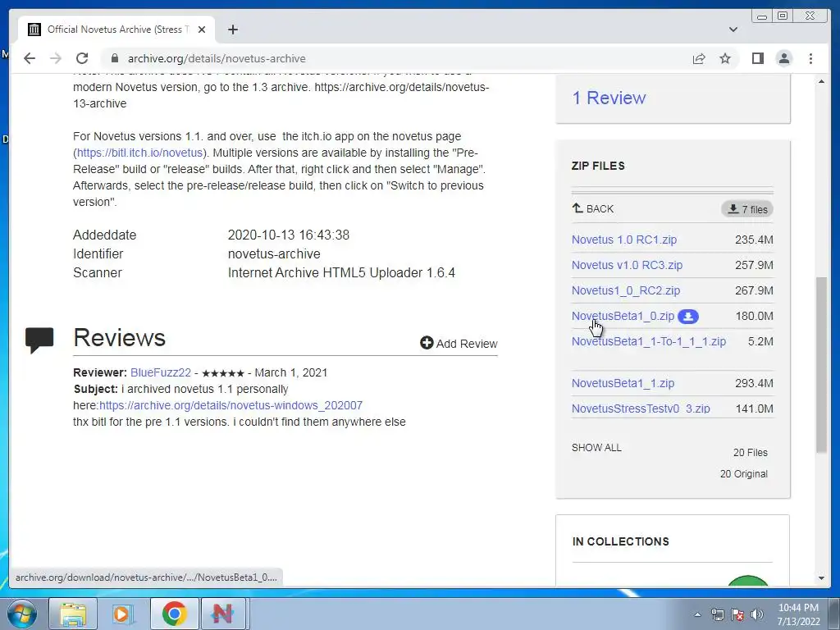Screen dimensions: 840x630
Task: Open the novetus-windows_202007 archive link
Action: click(x=231, y=405)
